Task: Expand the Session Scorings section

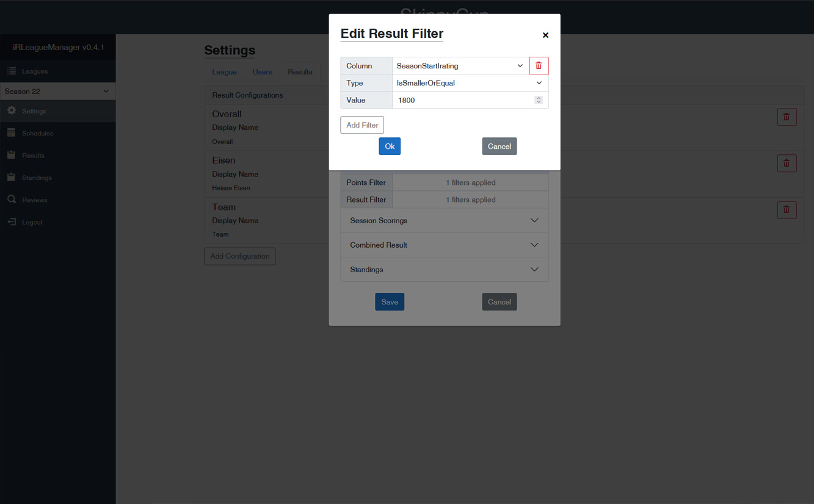Action: tap(444, 220)
